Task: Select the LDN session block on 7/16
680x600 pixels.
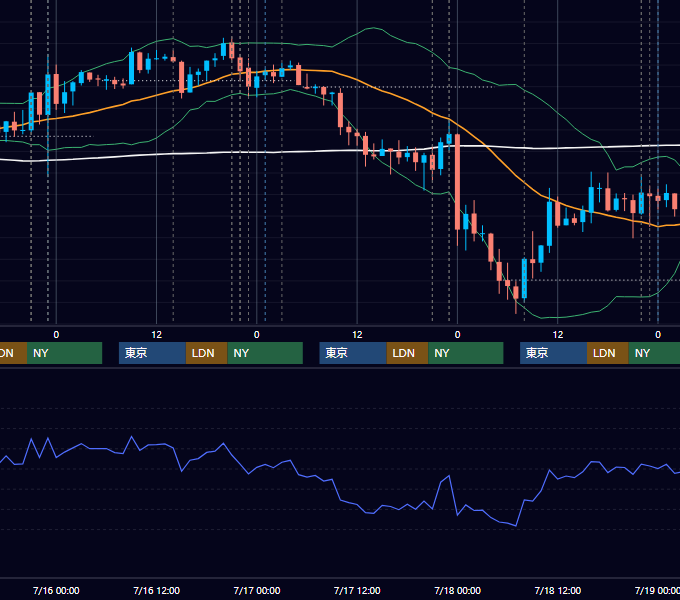Action: point(206,353)
